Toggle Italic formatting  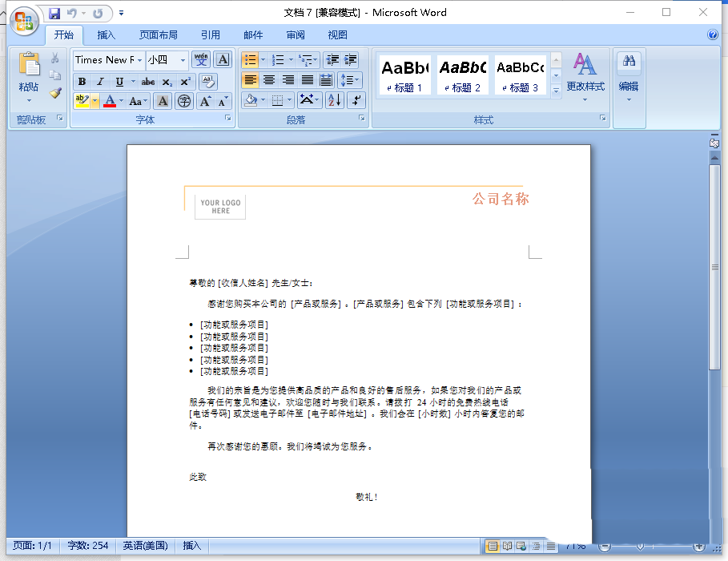pyautogui.click(x=100, y=82)
